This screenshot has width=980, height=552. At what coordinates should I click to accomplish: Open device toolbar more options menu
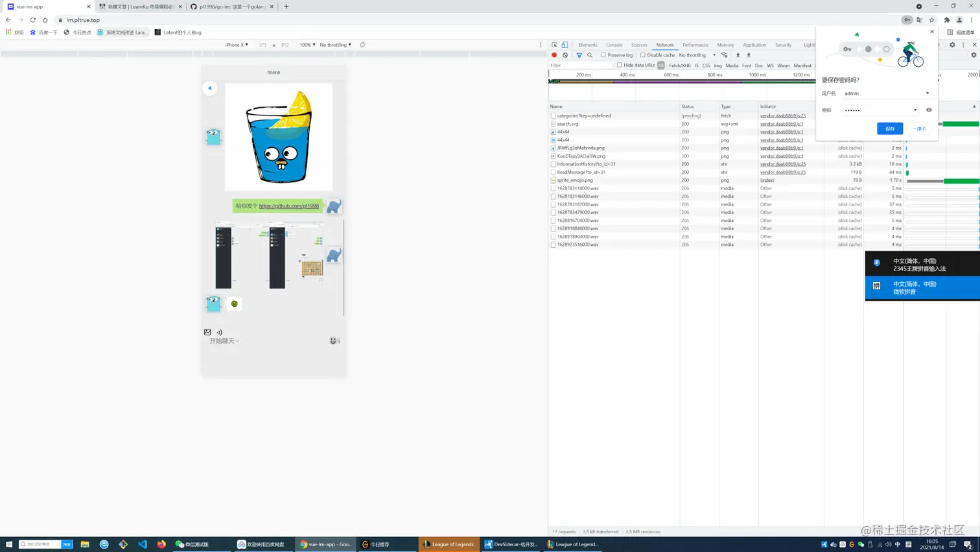[541, 45]
